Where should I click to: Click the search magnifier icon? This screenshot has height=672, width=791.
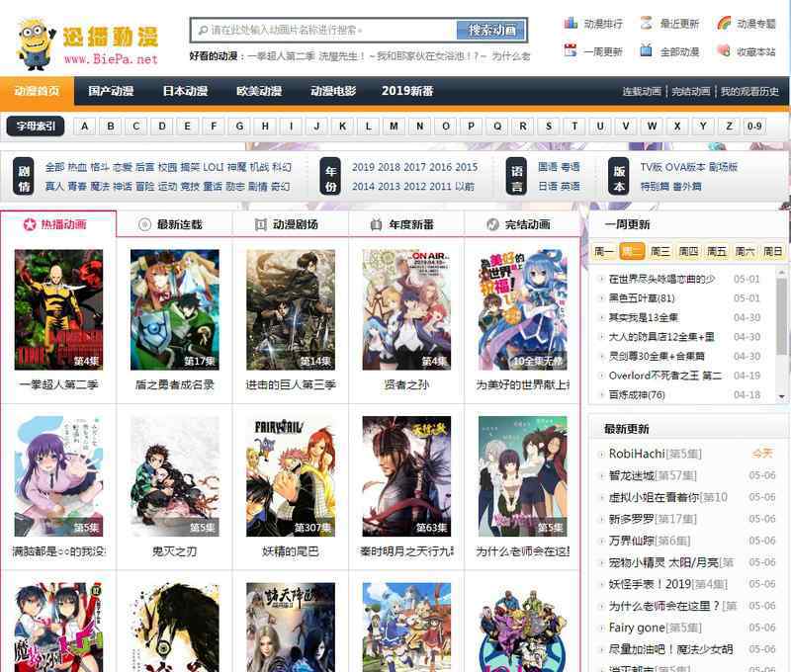(203, 31)
